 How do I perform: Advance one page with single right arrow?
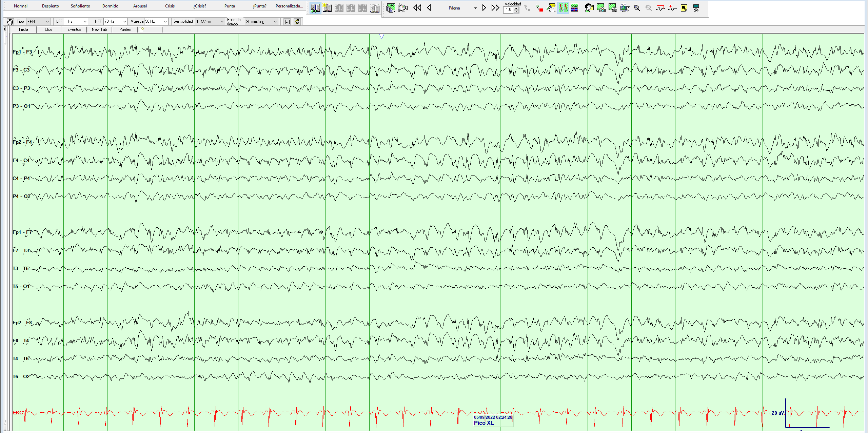(484, 8)
